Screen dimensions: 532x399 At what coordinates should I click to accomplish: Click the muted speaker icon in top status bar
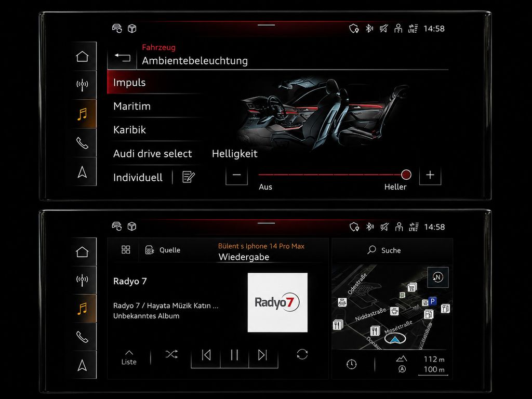coord(384,29)
